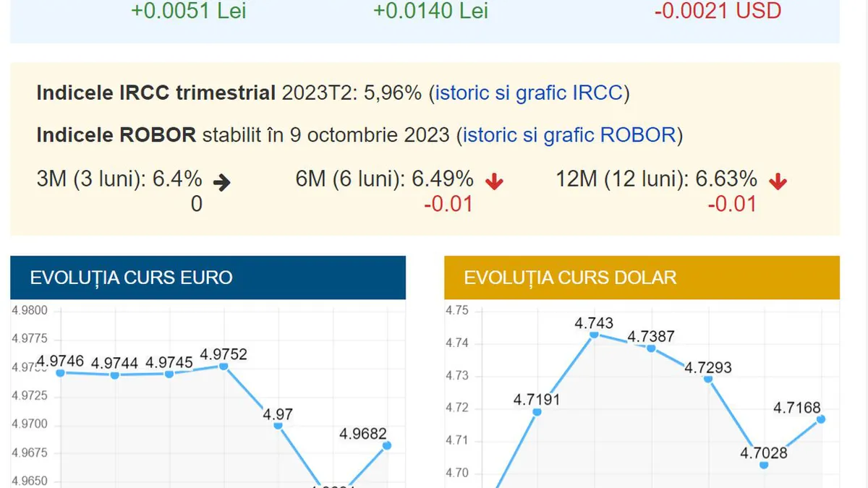This screenshot has width=868, height=488.
Task: Open the istoric si grafic IRCC link
Action: pos(528,93)
